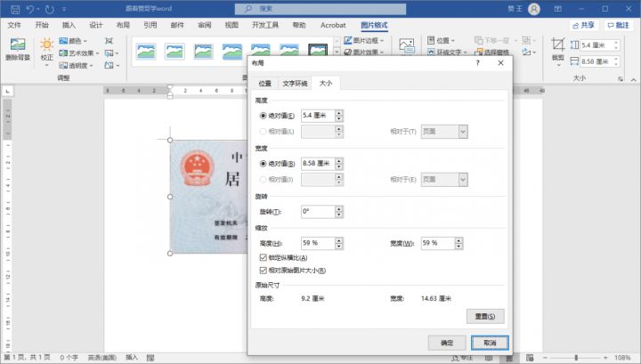Open the Corrections (校正) sun icon

coord(46,44)
